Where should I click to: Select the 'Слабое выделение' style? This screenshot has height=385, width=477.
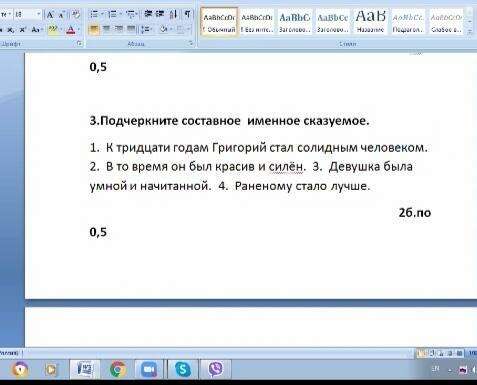(446, 22)
